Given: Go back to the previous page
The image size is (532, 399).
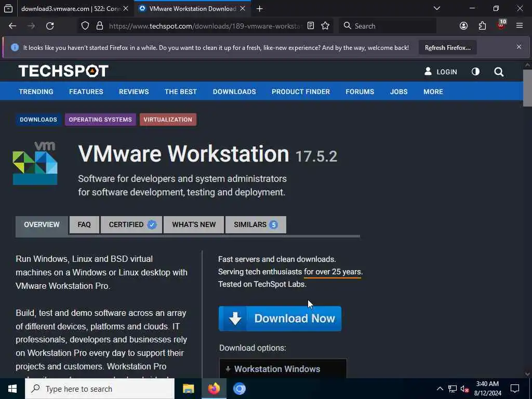Looking at the screenshot, I should 12,26.
